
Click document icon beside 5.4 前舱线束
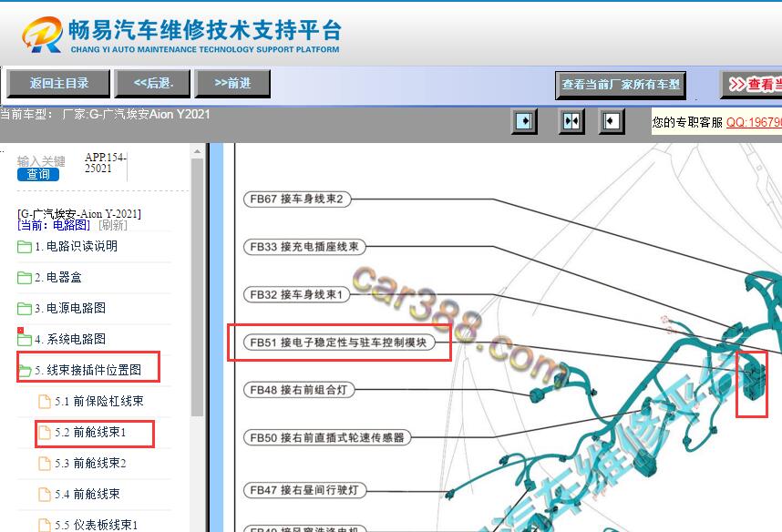point(45,494)
